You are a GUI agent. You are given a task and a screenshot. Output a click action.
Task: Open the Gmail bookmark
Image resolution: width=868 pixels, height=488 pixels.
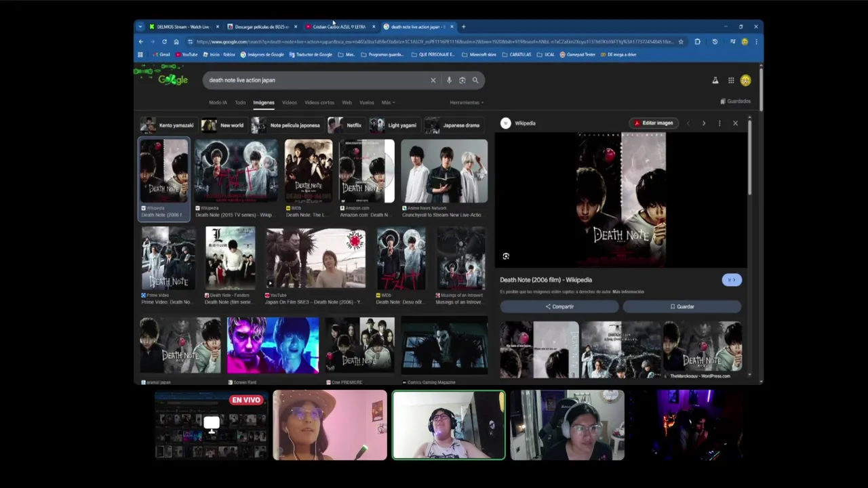(161, 54)
